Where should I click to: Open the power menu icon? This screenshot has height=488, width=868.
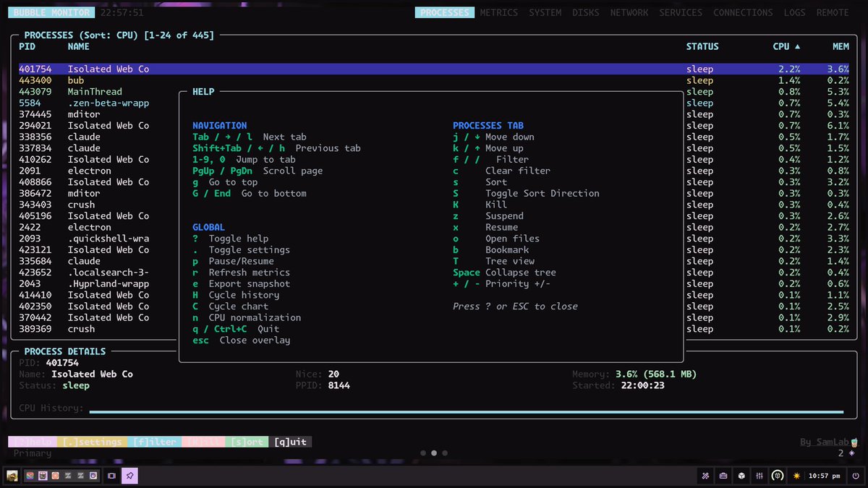[x=855, y=476]
